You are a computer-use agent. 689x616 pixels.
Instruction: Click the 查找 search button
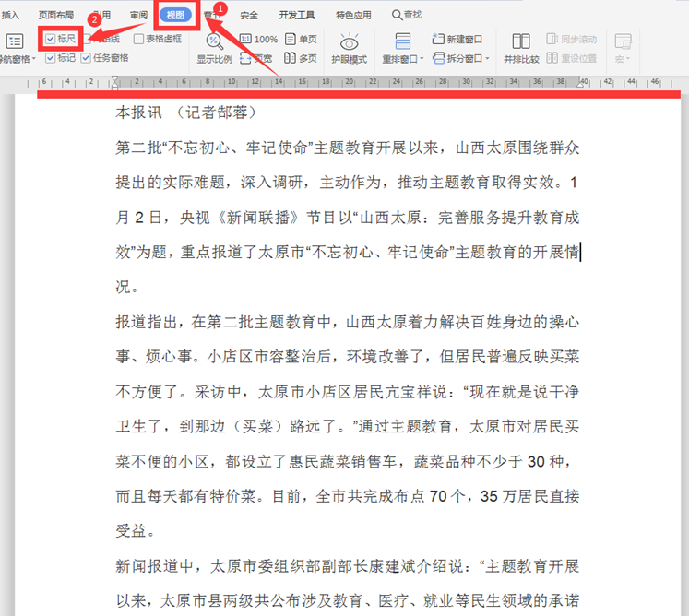pyautogui.click(x=407, y=15)
